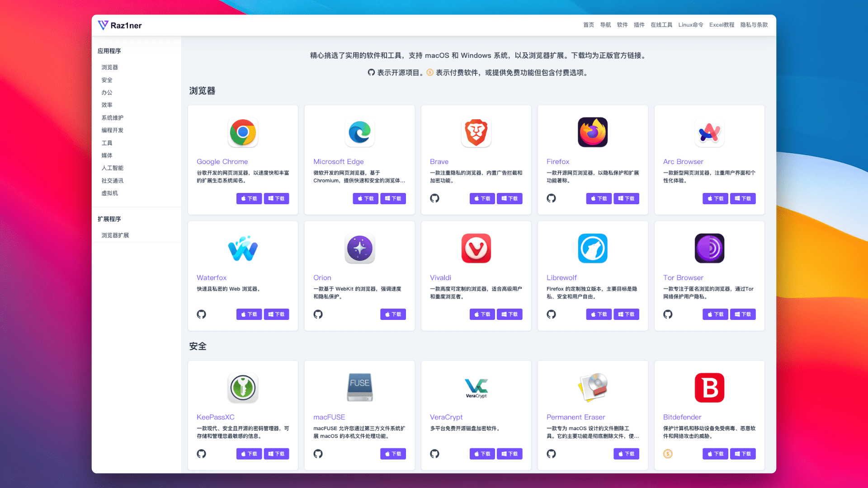The image size is (868, 488).
Task: Click the Microsoft Edge app icon
Action: 359,132
